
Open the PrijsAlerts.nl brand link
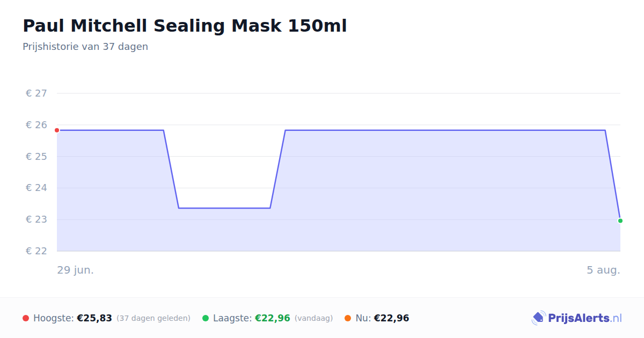[576, 318]
